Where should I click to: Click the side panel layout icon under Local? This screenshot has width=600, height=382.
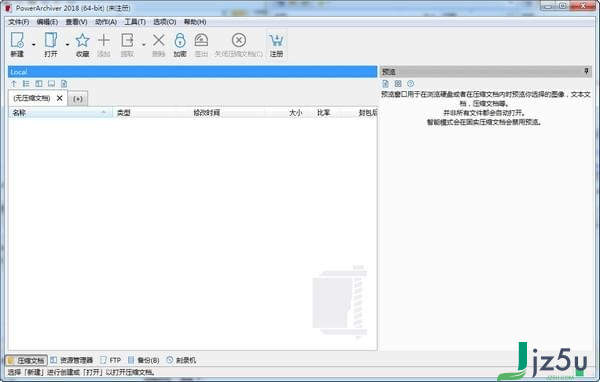39,83
